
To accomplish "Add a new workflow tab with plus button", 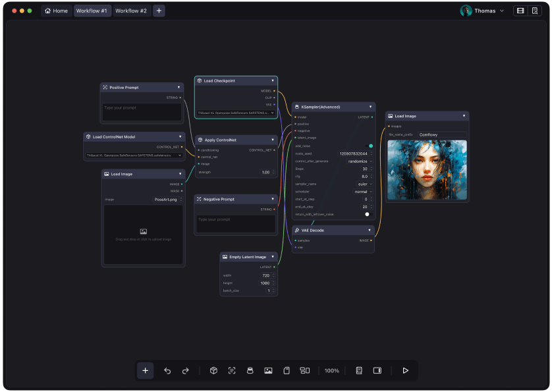I will tap(159, 11).
